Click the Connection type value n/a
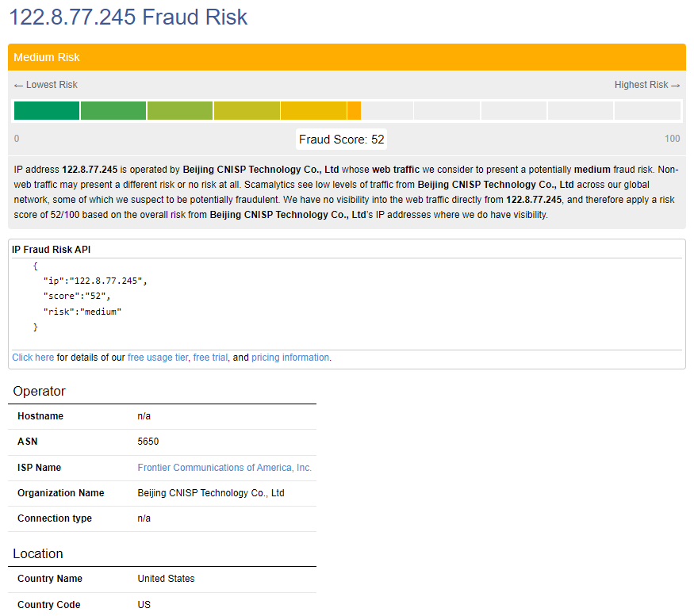Viewport: 694px width, 616px height. (x=144, y=518)
